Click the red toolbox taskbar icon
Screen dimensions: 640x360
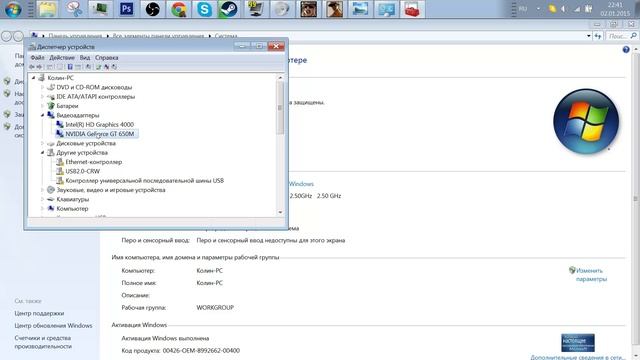[x=412, y=9]
